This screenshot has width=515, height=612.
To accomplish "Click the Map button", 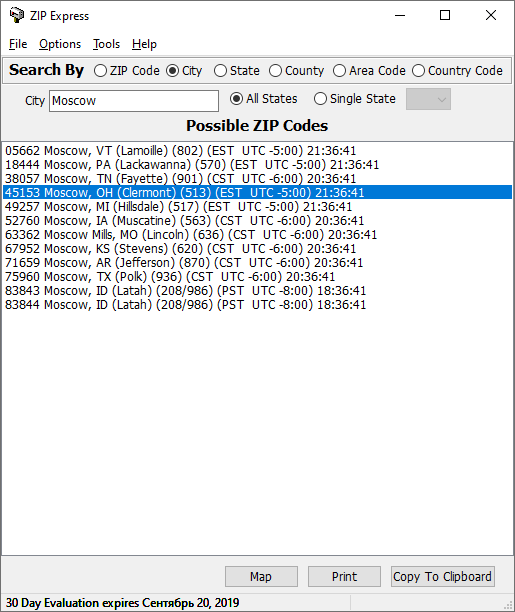I will pos(261,576).
